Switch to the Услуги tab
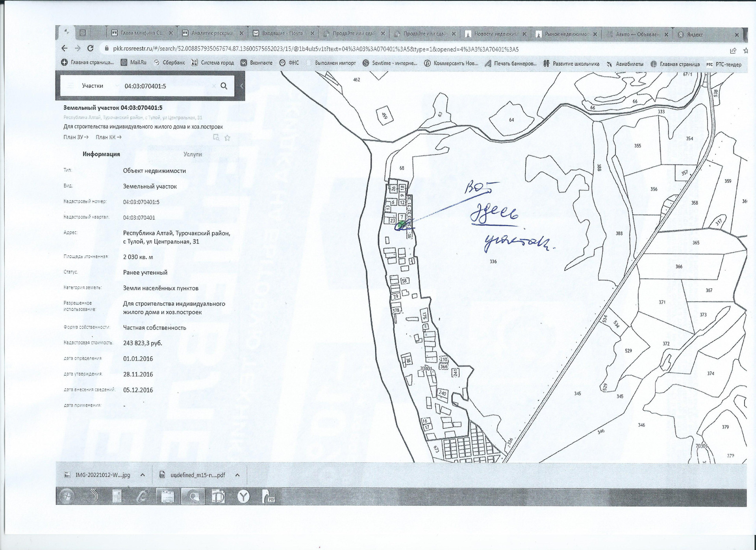This screenshot has width=756, height=550. click(193, 154)
